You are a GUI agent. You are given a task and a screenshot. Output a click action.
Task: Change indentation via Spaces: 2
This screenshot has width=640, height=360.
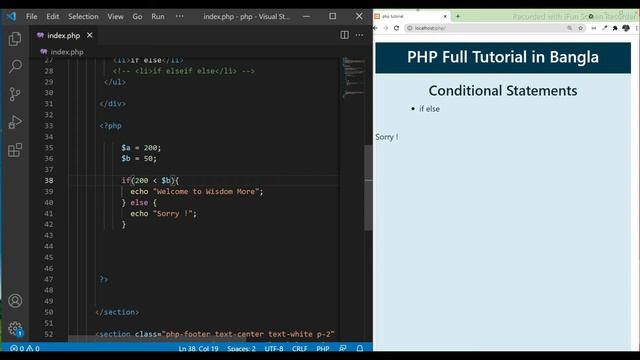pos(241,349)
